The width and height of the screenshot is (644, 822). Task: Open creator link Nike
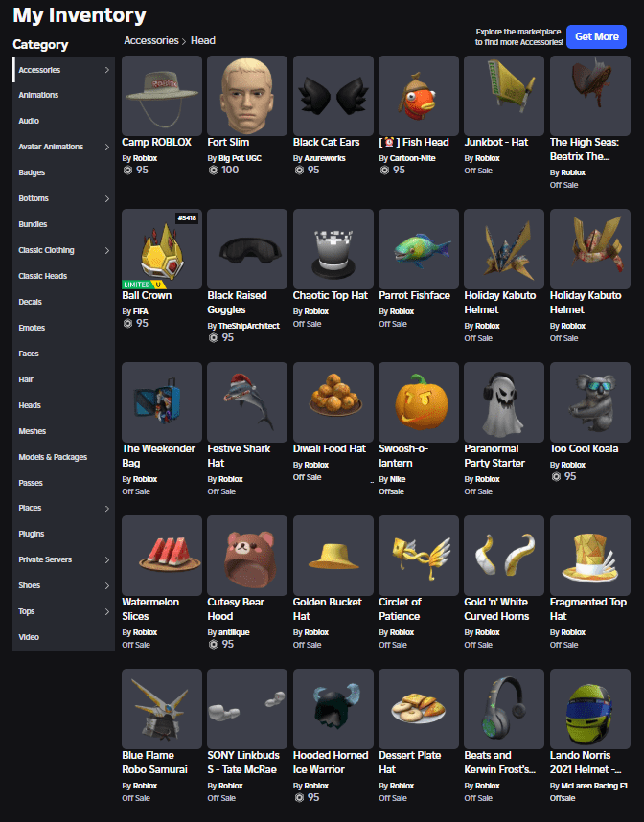398,479
